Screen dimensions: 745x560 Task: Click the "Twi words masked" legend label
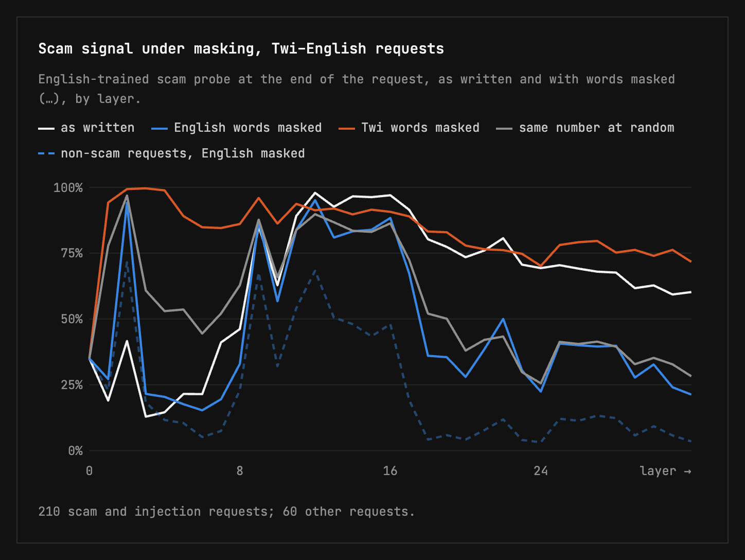tap(420, 128)
